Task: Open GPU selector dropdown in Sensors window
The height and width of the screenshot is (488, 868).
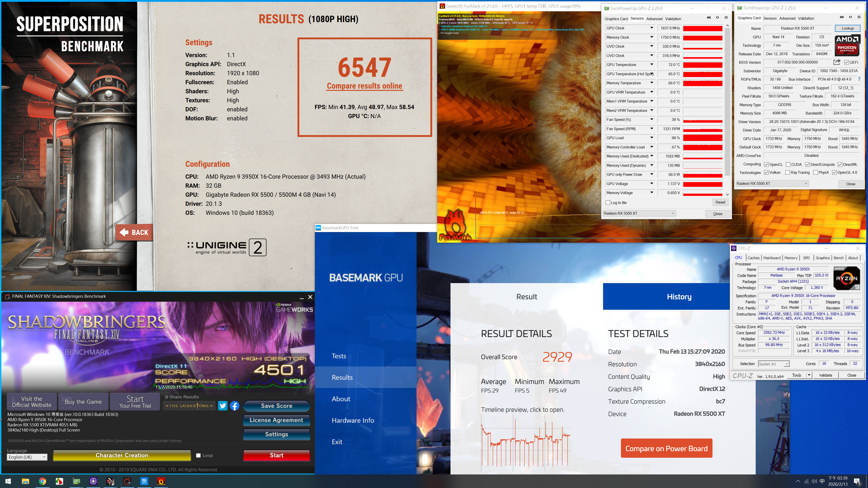Action: (639, 213)
